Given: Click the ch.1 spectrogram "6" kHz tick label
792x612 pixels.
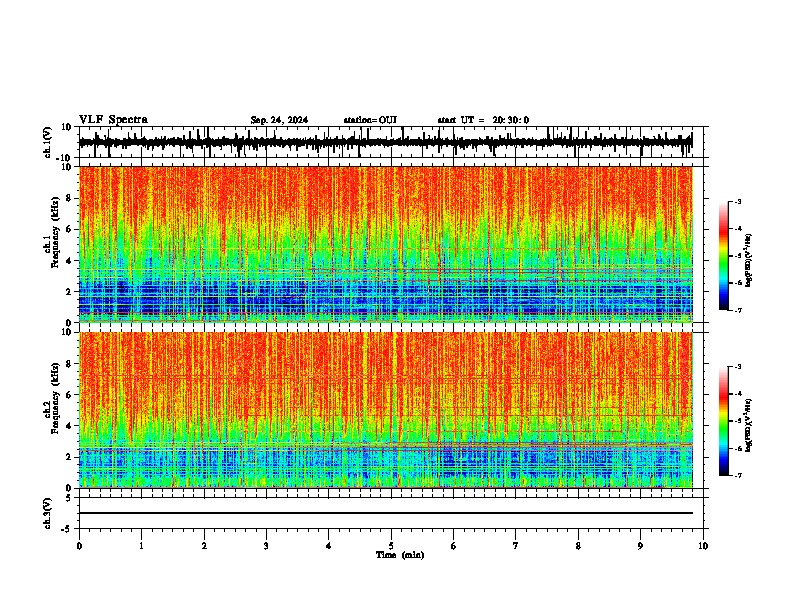Looking at the screenshot, I should click(x=70, y=230).
